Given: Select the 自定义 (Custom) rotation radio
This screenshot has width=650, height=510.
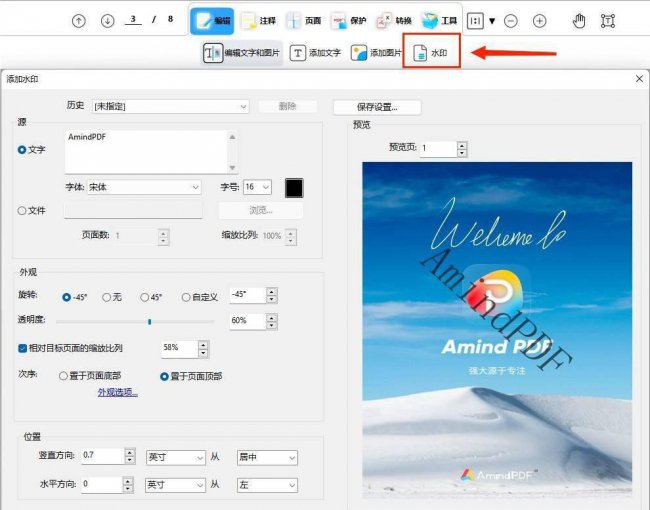Looking at the screenshot, I should click(x=186, y=297).
